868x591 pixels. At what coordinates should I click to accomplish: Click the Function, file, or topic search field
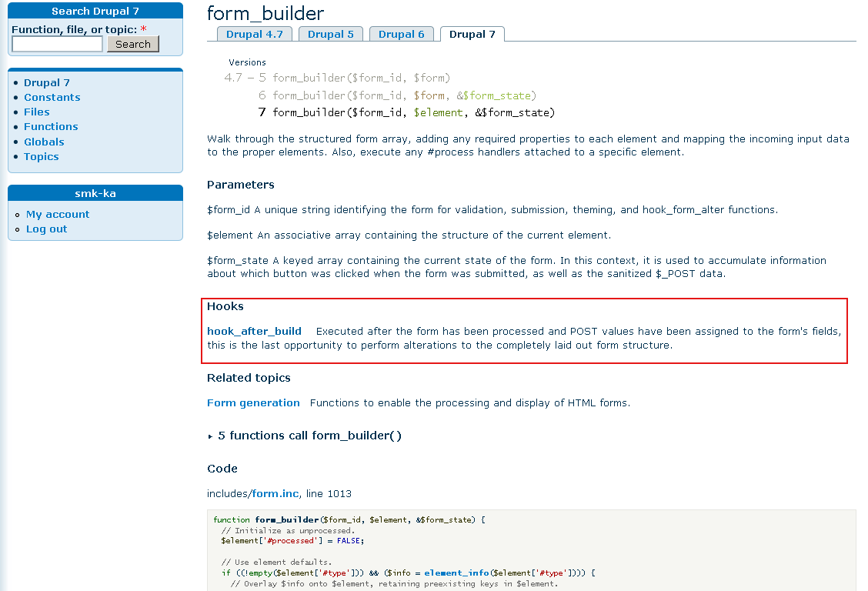point(57,45)
